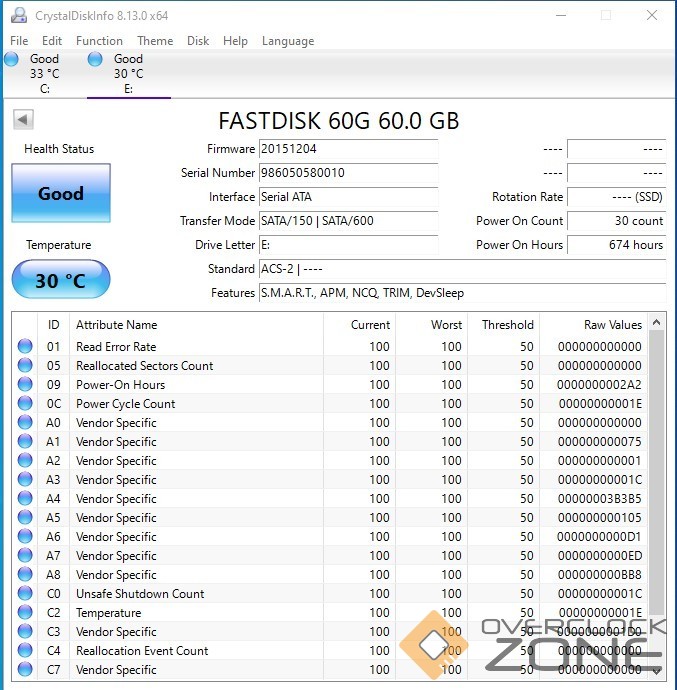Viewport: 677px width, 690px height.
Task: Click the previous disk arrow button
Action: click(x=23, y=120)
